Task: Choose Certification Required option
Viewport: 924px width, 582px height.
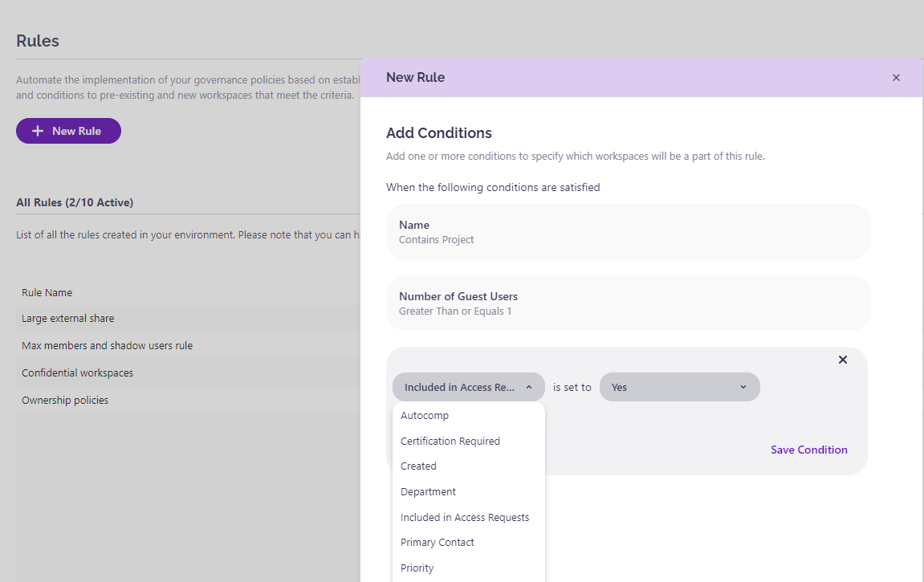Action: (x=450, y=442)
